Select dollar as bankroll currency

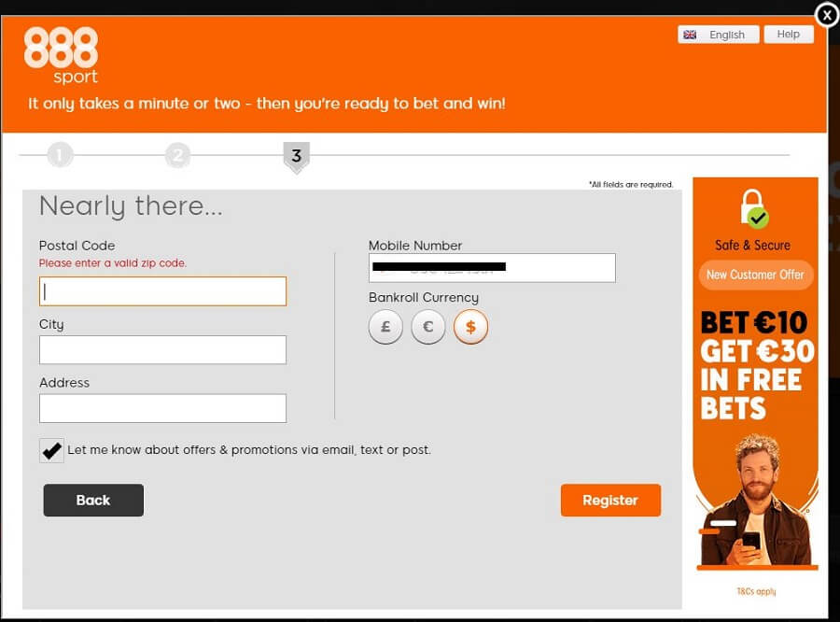(470, 327)
